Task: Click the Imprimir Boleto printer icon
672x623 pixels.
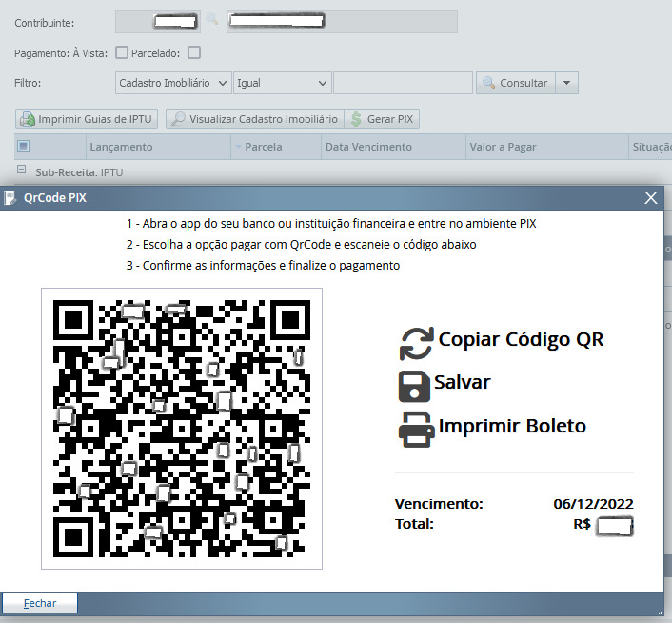Action: (416, 429)
